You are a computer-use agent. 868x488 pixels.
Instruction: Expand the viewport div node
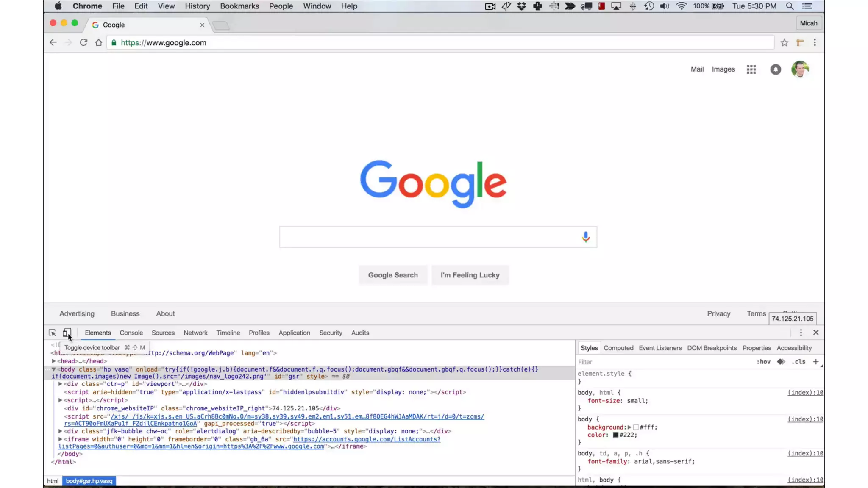pyautogui.click(x=60, y=384)
